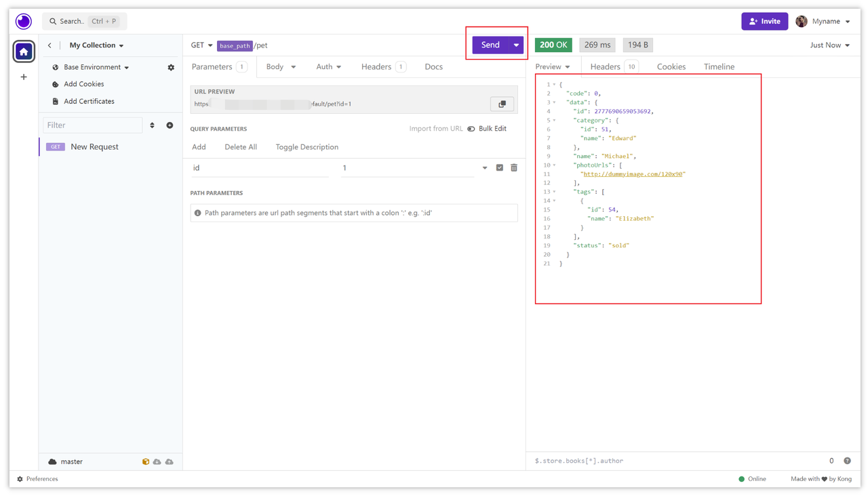Switch to the request Headers tab
The height and width of the screenshot is (496, 868).
(x=383, y=66)
